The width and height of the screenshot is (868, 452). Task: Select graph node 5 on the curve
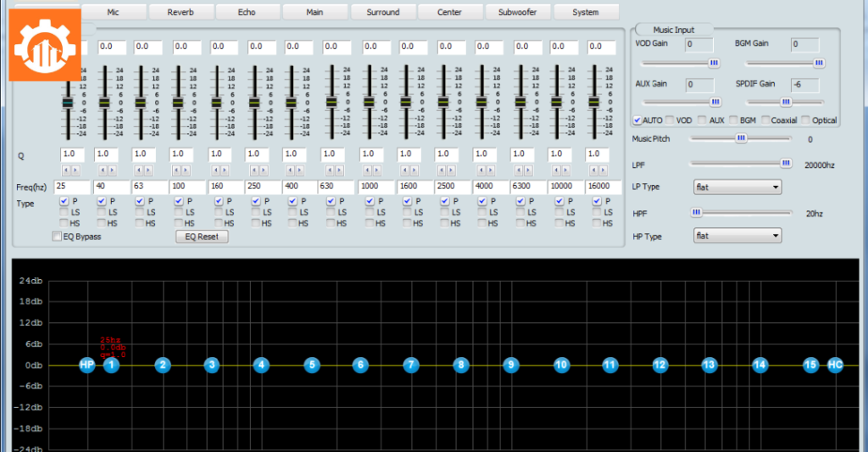tap(312, 365)
